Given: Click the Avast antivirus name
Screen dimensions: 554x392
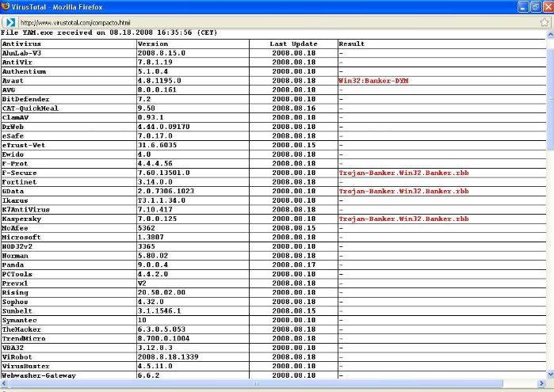Looking at the screenshot, I should point(13,81).
